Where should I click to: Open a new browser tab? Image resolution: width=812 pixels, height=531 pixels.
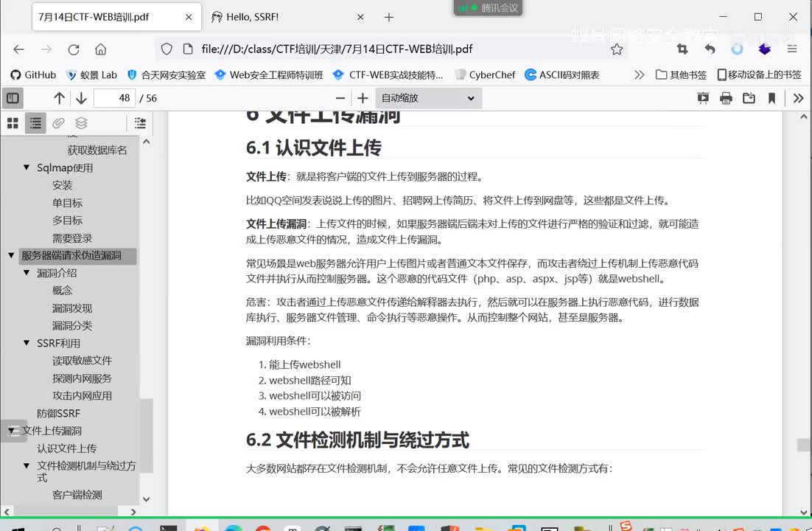click(x=389, y=17)
